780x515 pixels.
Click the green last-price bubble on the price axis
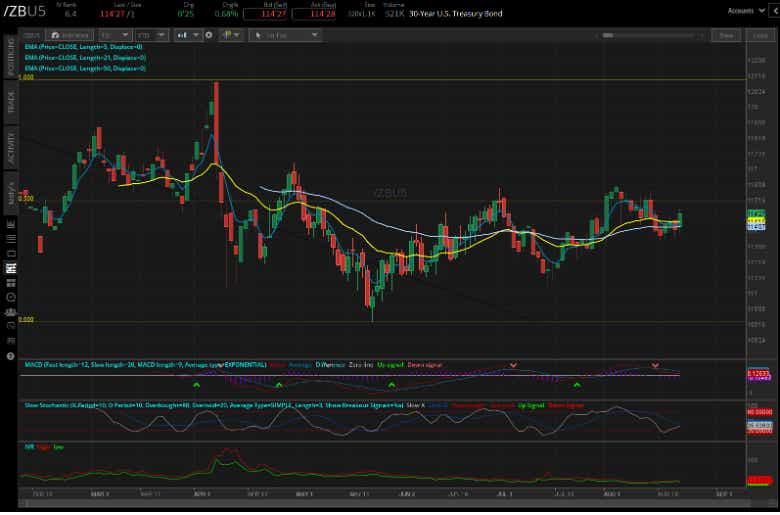click(x=756, y=214)
